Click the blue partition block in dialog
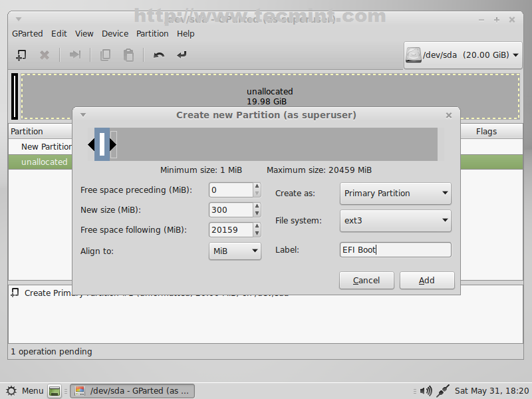Viewport: 532px width, 399px height. [102, 144]
